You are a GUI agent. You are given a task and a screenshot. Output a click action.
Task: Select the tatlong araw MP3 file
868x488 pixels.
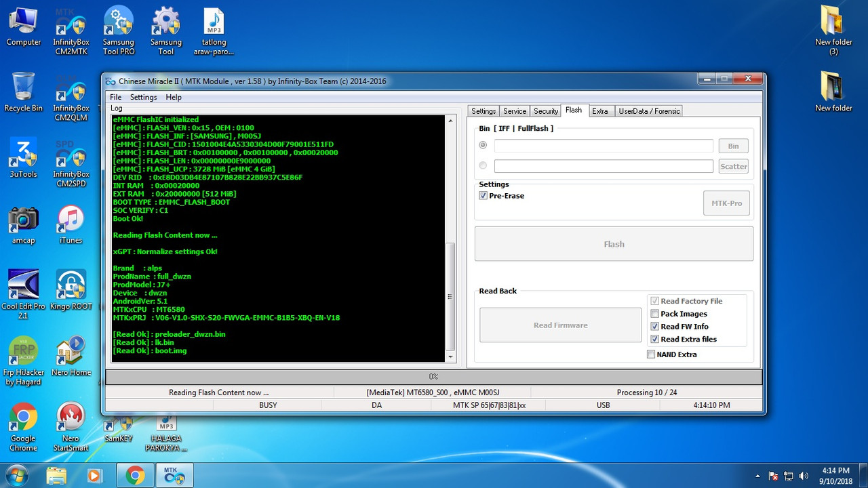[x=214, y=32]
